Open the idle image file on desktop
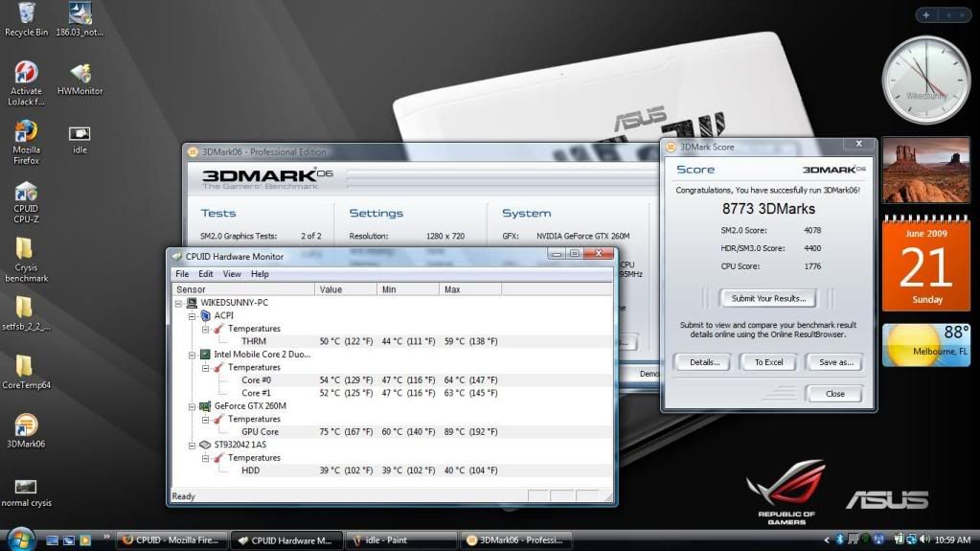 (x=80, y=140)
